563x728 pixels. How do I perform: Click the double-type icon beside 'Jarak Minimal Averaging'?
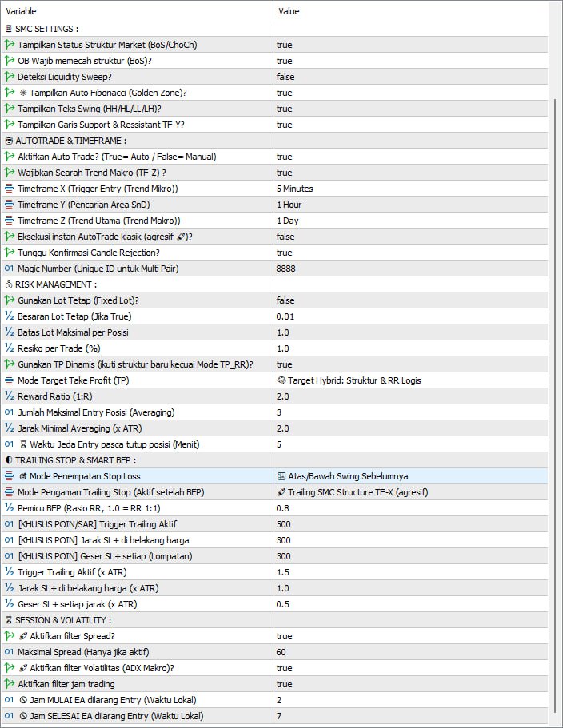pos(10,428)
